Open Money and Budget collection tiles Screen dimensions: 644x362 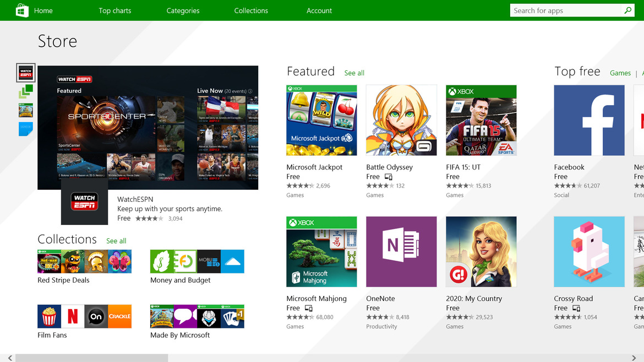click(197, 261)
